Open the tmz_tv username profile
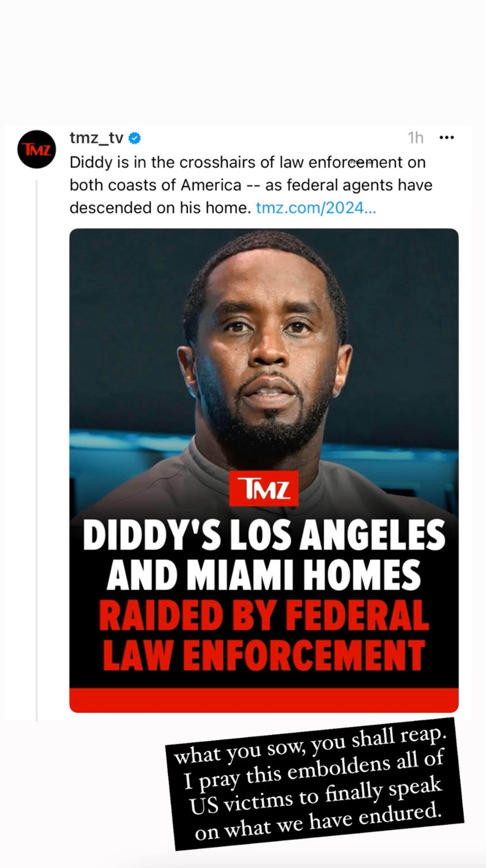 (x=96, y=138)
